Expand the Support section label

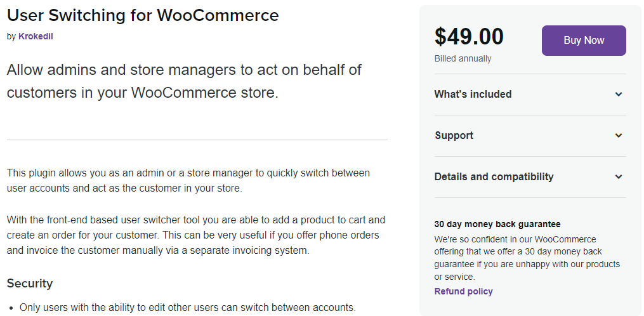454,136
